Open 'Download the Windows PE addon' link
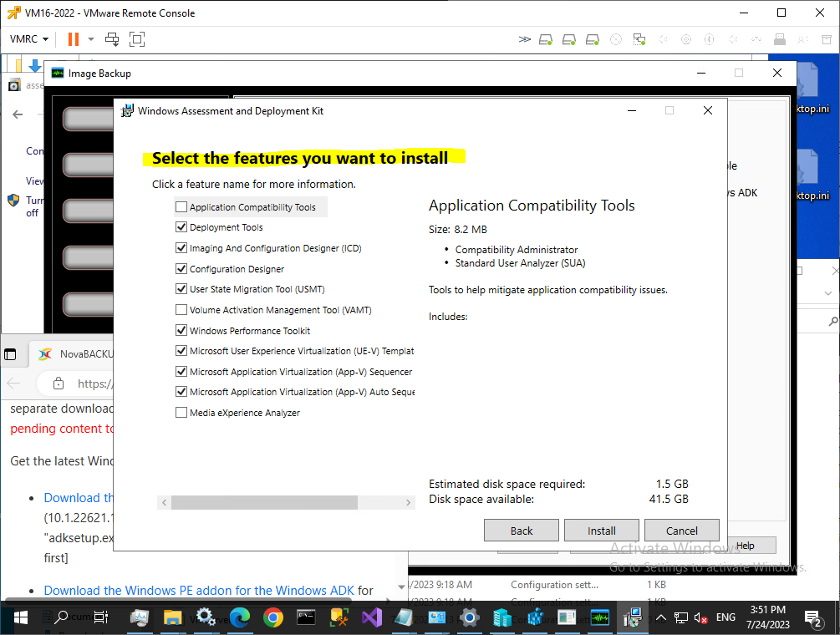 tap(199, 591)
